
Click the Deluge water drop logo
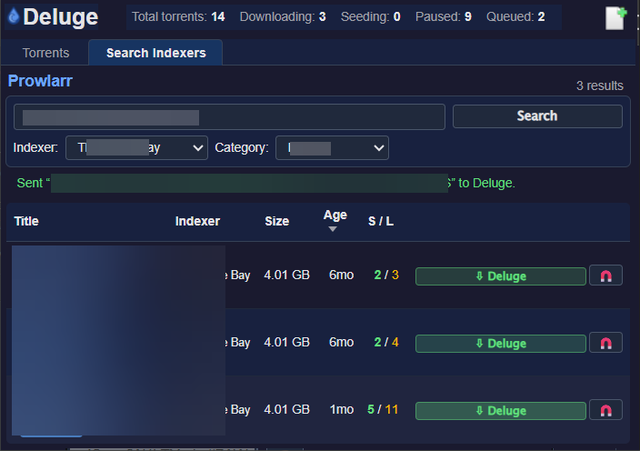click(x=13, y=16)
